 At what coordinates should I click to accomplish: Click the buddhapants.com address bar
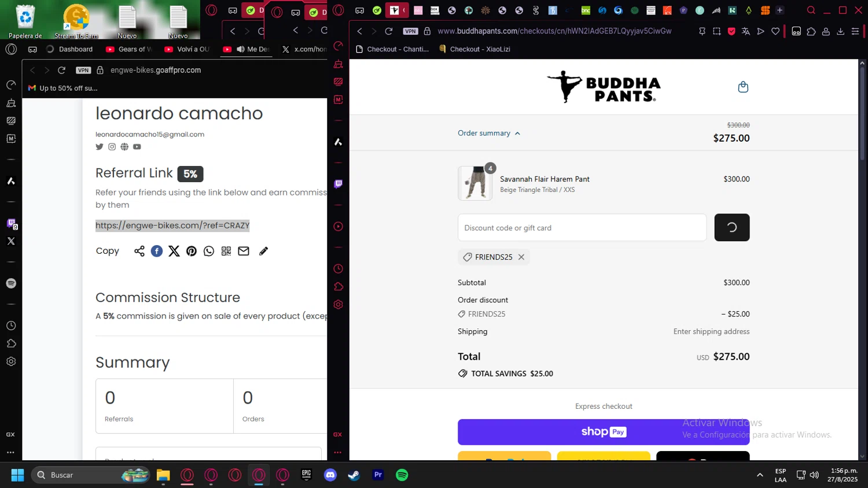tap(554, 31)
